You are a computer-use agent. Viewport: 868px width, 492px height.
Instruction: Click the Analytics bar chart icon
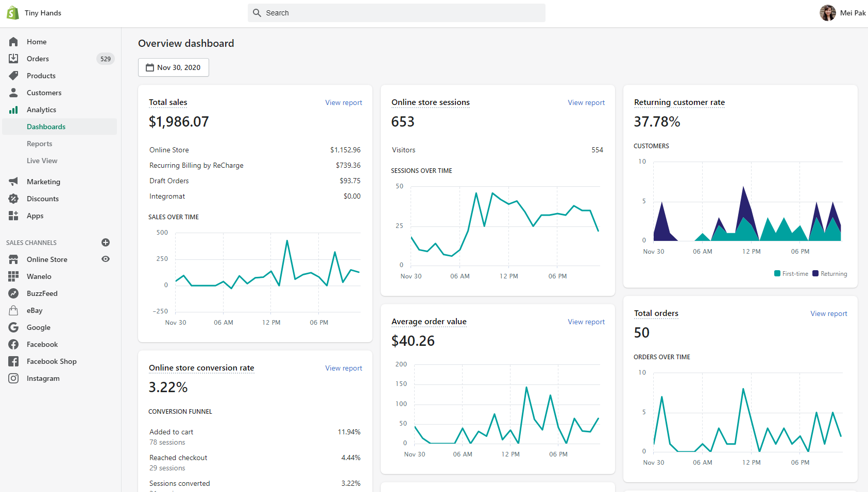[x=13, y=110]
